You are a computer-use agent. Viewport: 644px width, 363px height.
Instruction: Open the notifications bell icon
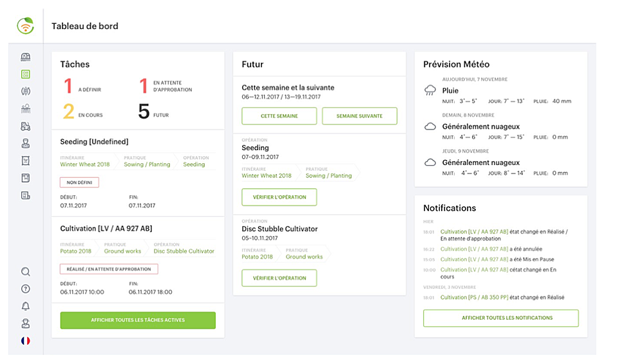[x=26, y=306]
